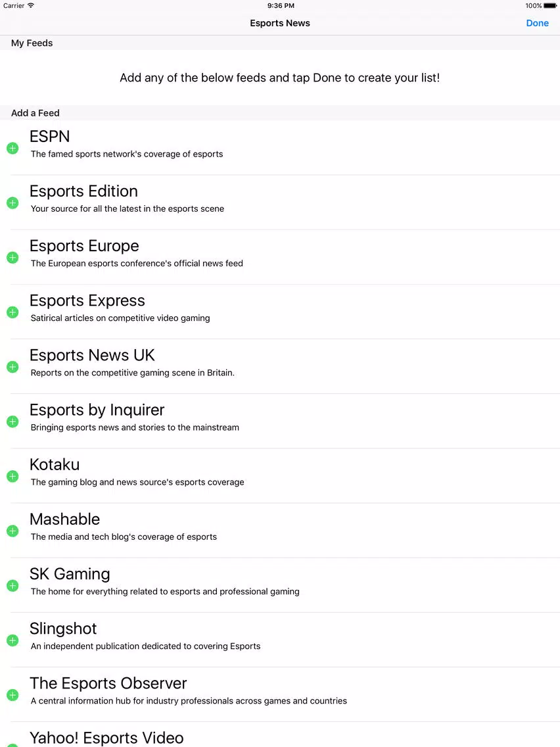The height and width of the screenshot is (747, 560).
Task: Tap The Esports Observer title
Action: [x=108, y=683]
